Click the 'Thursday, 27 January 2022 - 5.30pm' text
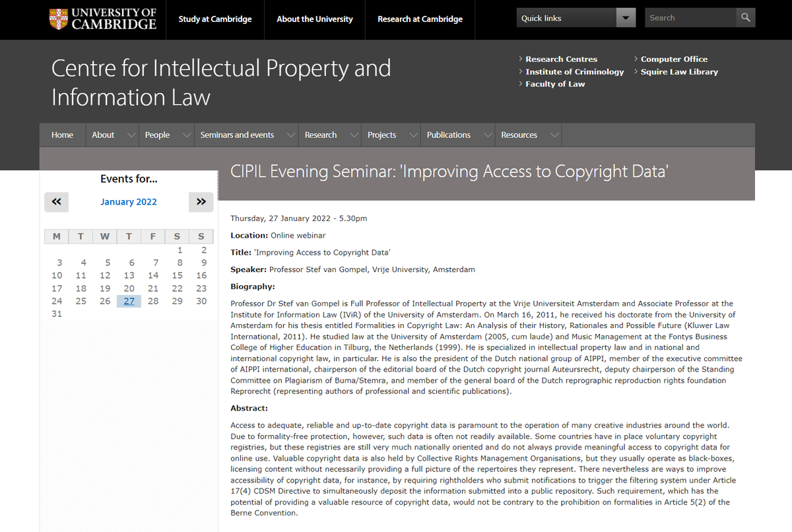The height and width of the screenshot is (532, 792). [299, 218]
